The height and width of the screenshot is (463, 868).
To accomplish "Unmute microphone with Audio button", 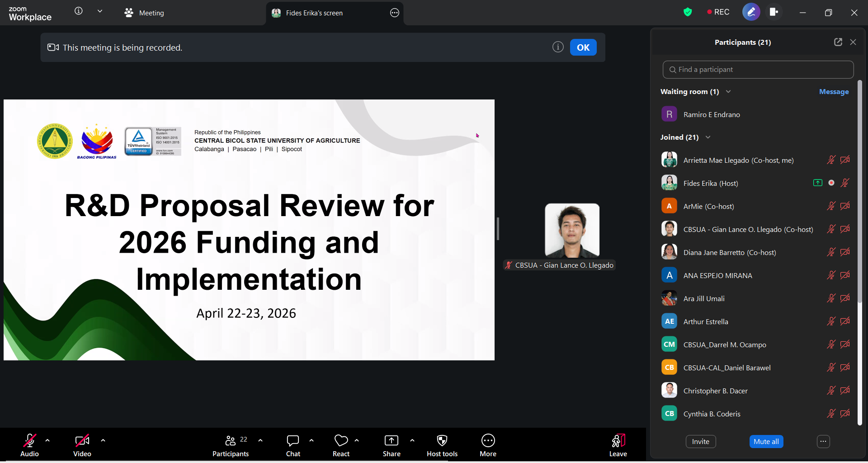I will [29, 445].
